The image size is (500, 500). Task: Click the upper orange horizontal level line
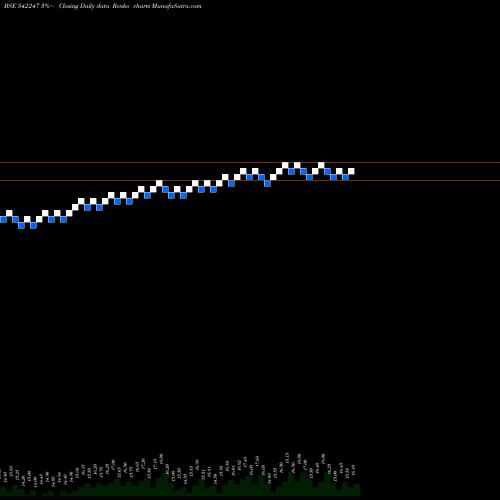[250, 163]
